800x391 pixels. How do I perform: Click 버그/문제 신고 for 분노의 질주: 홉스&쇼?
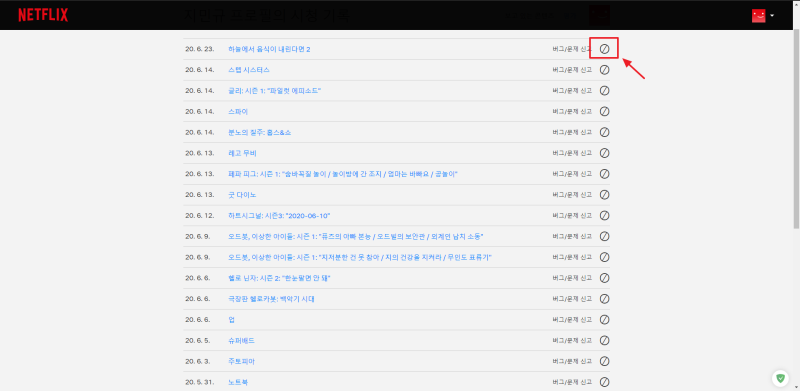click(572, 132)
